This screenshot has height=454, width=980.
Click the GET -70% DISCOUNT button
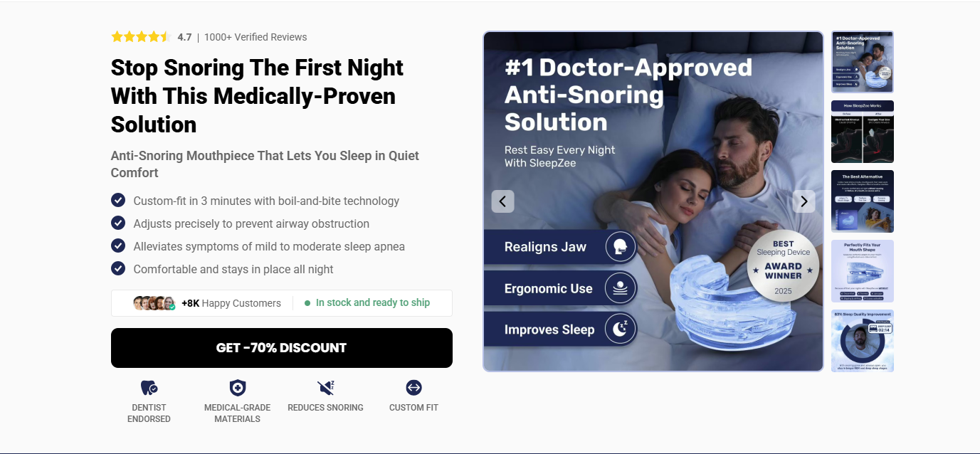click(x=282, y=348)
